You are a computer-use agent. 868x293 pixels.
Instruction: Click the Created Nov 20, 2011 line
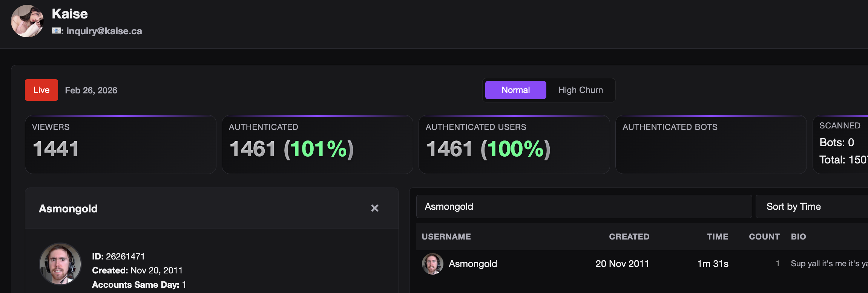pyautogui.click(x=137, y=270)
